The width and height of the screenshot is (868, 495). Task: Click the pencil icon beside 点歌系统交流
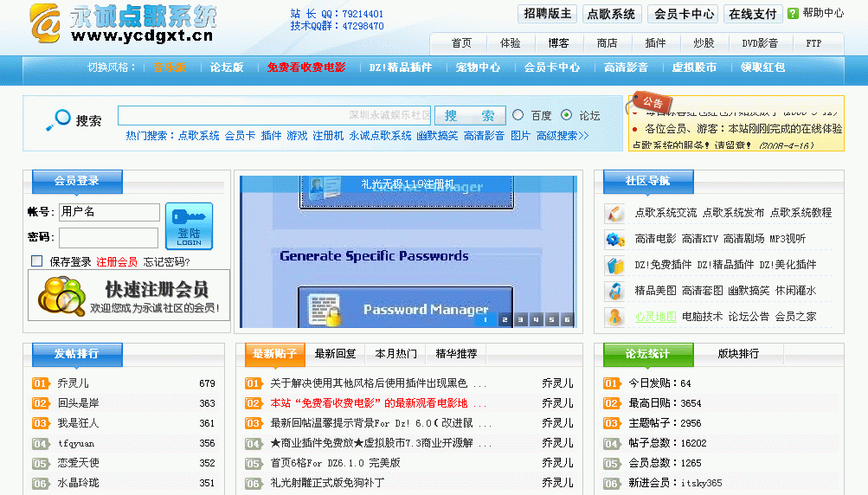614,213
